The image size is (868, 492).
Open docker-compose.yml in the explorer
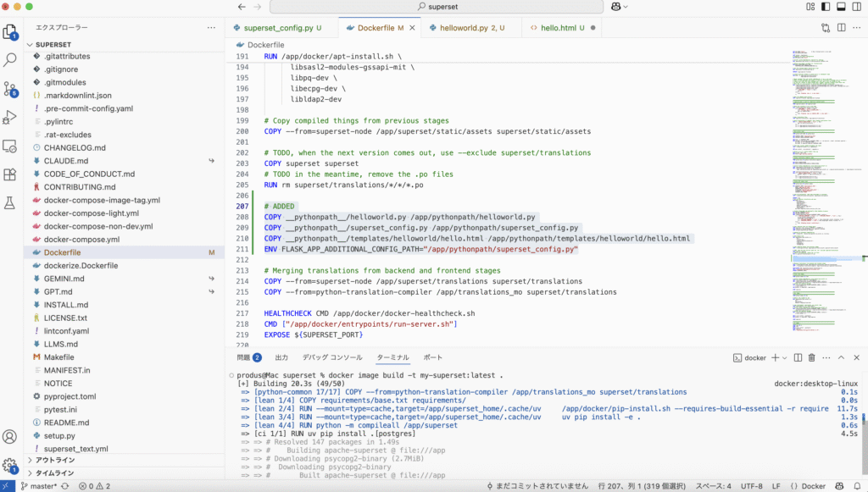coord(83,240)
